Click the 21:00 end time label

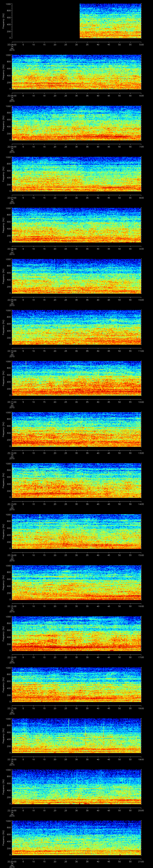tap(141, 861)
